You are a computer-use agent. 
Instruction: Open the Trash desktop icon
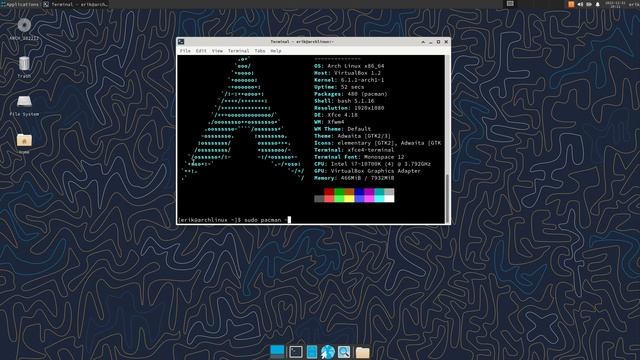point(24,64)
